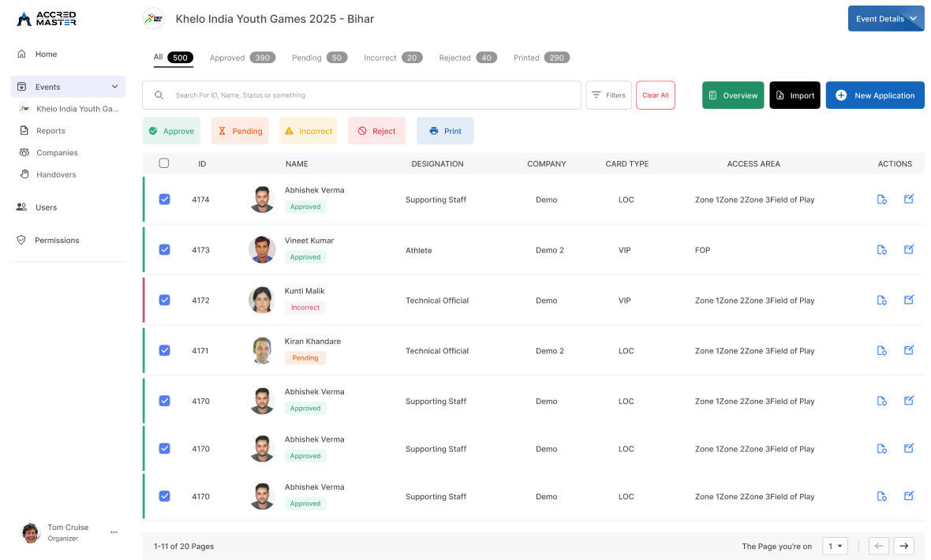Focus the search input field
This screenshot has width=931, height=560.
click(x=361, y=95)
